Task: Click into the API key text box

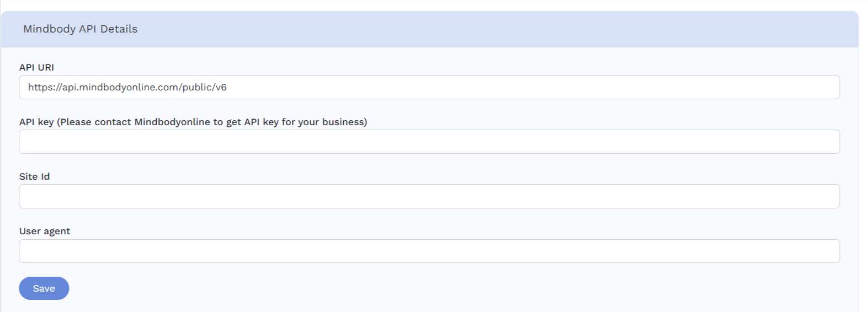Action: click(429, 142)
